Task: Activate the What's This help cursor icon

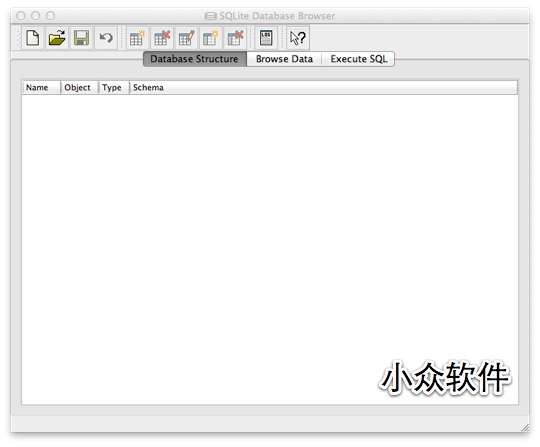Action: tap(298, 38)
